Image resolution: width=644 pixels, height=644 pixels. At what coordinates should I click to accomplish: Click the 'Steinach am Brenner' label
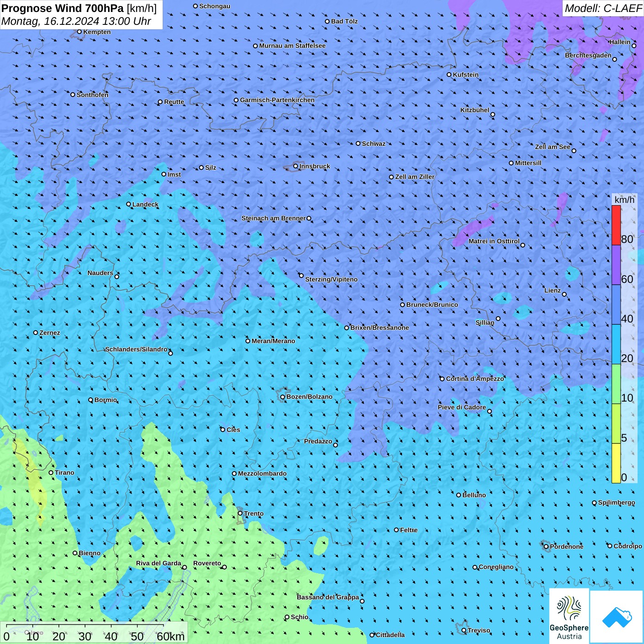274,218
